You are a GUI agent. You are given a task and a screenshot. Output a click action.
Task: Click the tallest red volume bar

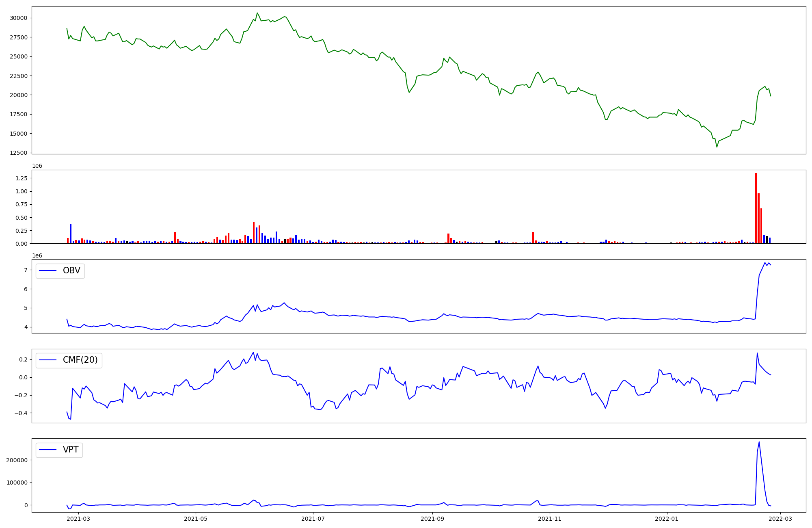point(756,208)
